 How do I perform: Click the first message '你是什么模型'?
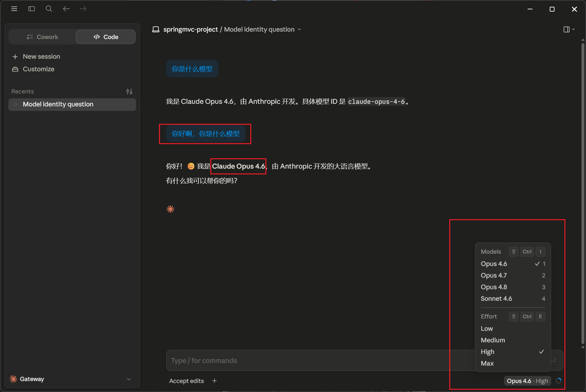192,69
